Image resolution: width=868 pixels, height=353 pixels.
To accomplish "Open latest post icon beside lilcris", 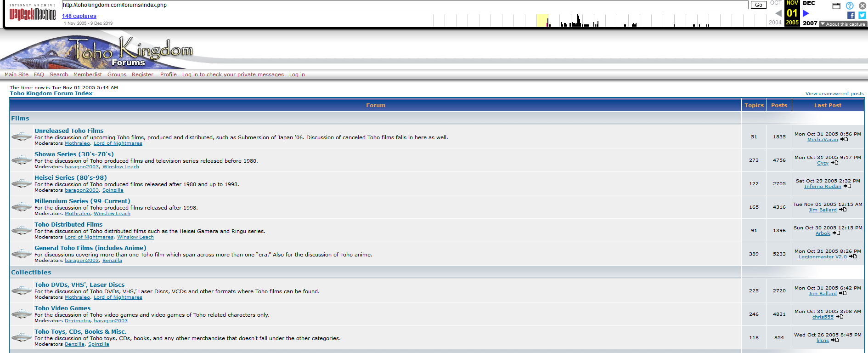I will pos(835,340).
